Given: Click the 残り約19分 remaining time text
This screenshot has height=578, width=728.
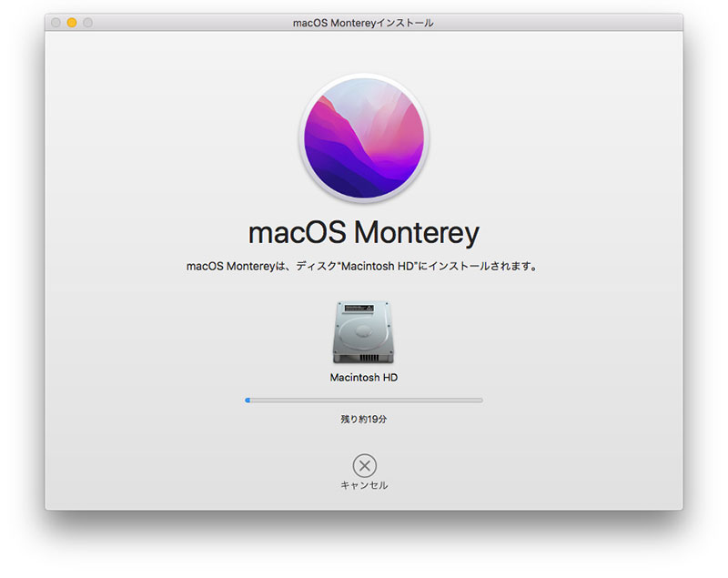Looking at the screenshot, I should point(364,420).
